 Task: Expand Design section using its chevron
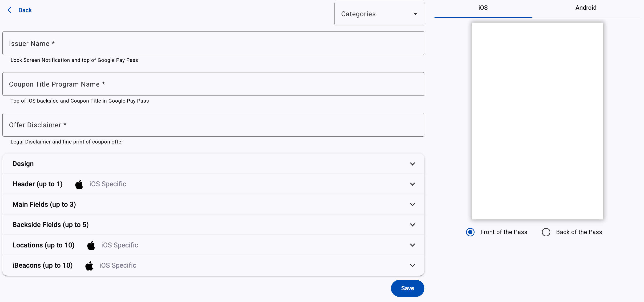pyautogui.click(x=412, y=164)
